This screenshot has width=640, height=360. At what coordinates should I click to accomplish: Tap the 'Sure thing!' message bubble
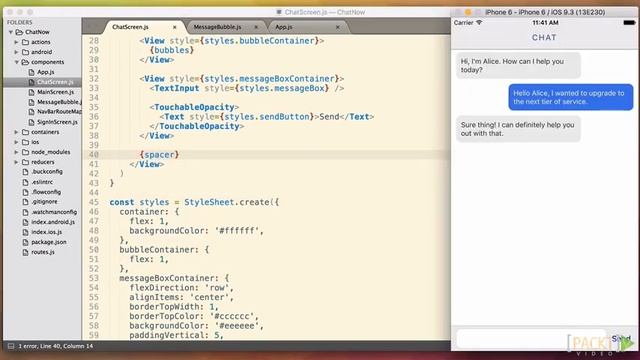tap(518, 129)
